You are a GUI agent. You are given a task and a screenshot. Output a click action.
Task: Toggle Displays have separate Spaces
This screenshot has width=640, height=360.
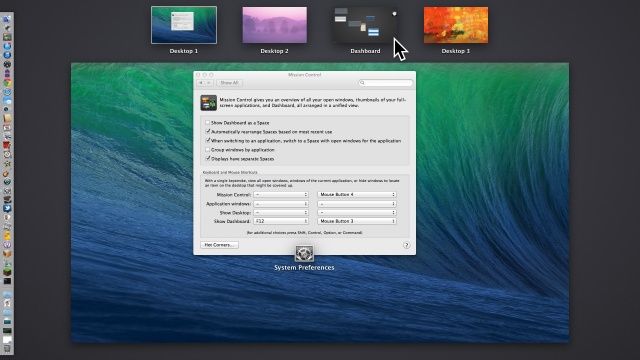coord(208,159)
